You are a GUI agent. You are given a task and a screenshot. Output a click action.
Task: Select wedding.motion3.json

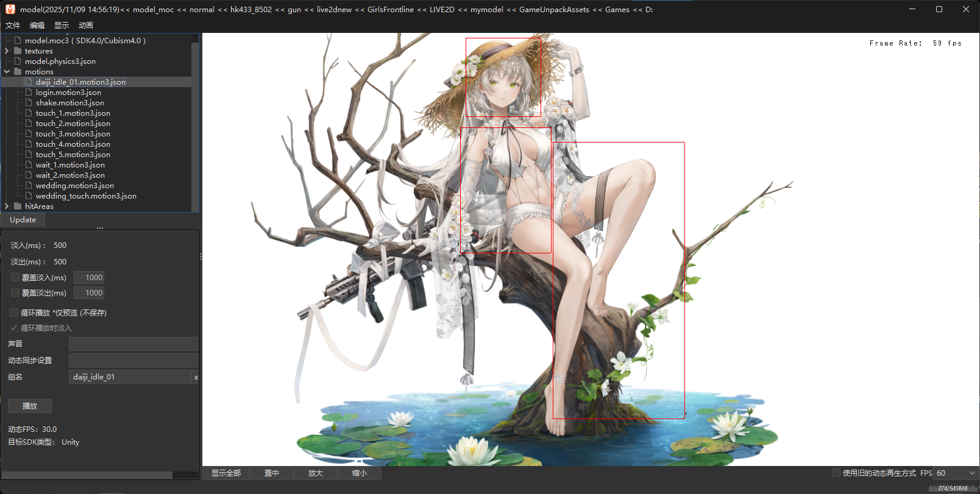point(74,185)
